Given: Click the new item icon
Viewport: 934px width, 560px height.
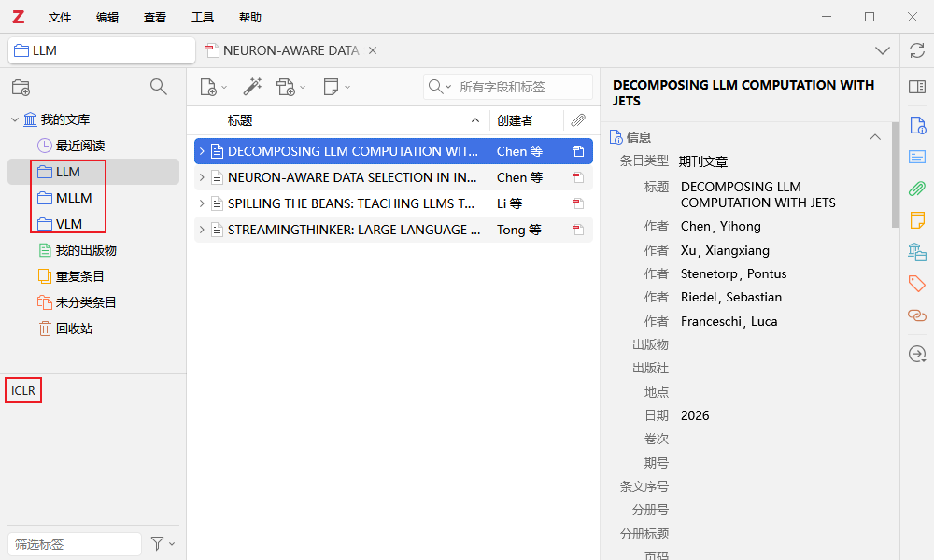Looking at the screenshot, I should 208,87.
